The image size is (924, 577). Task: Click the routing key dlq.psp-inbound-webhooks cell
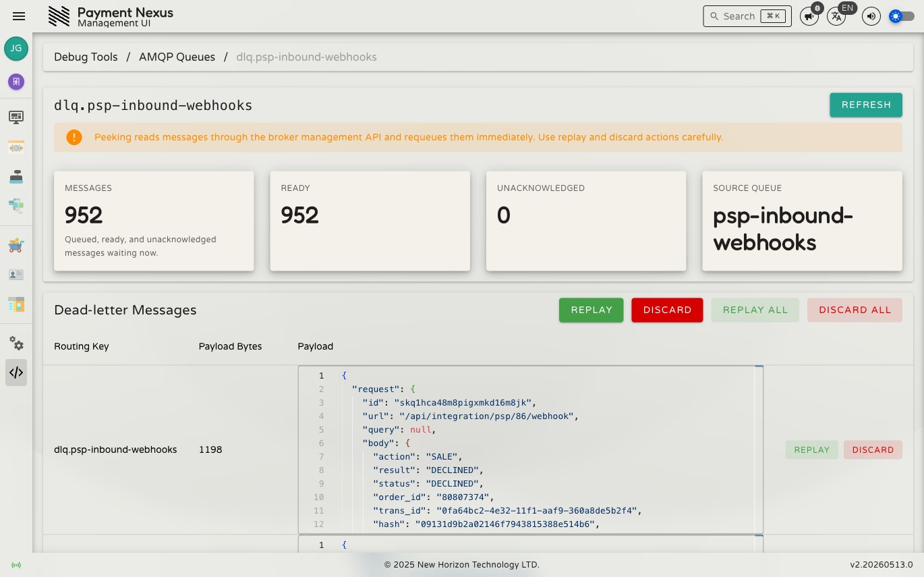point(115,450)
